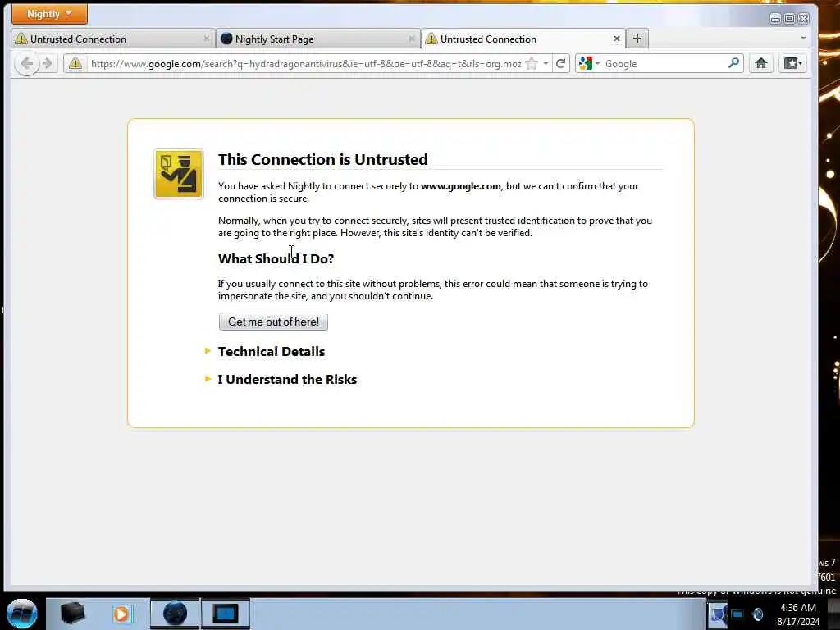This screenshot has height=630, width=840.
Task: Open the address bar history dropdown arrow
Action: point(546,64)
